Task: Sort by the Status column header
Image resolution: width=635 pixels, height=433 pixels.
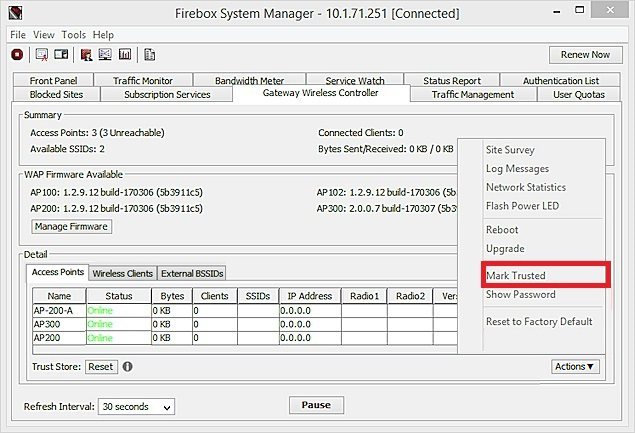Action: click(x=119, y=296)
